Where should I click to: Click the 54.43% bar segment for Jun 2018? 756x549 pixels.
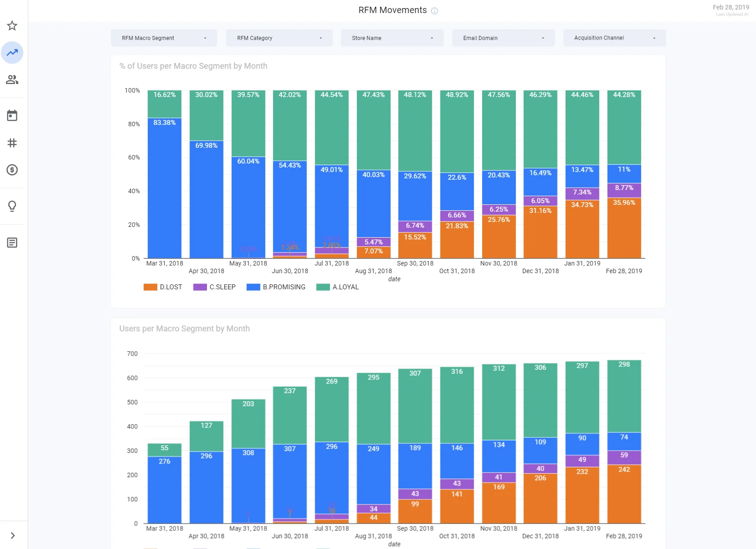tap(290, 207)
